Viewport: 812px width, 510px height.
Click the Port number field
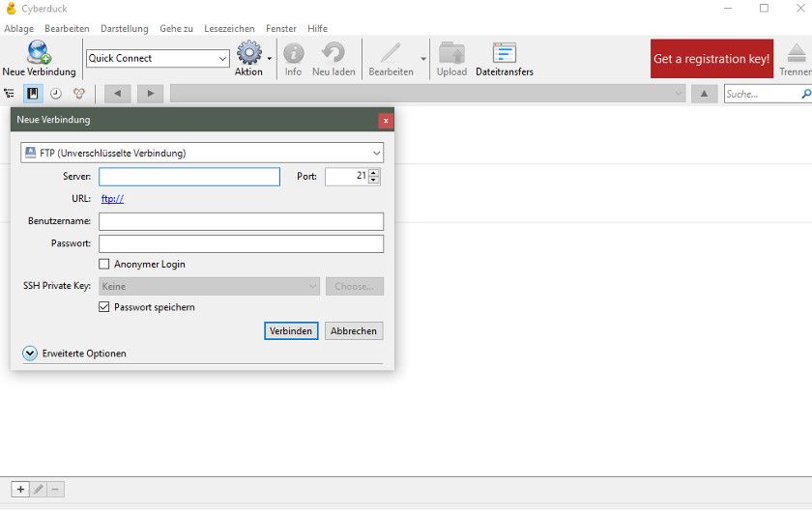point(347,177)
